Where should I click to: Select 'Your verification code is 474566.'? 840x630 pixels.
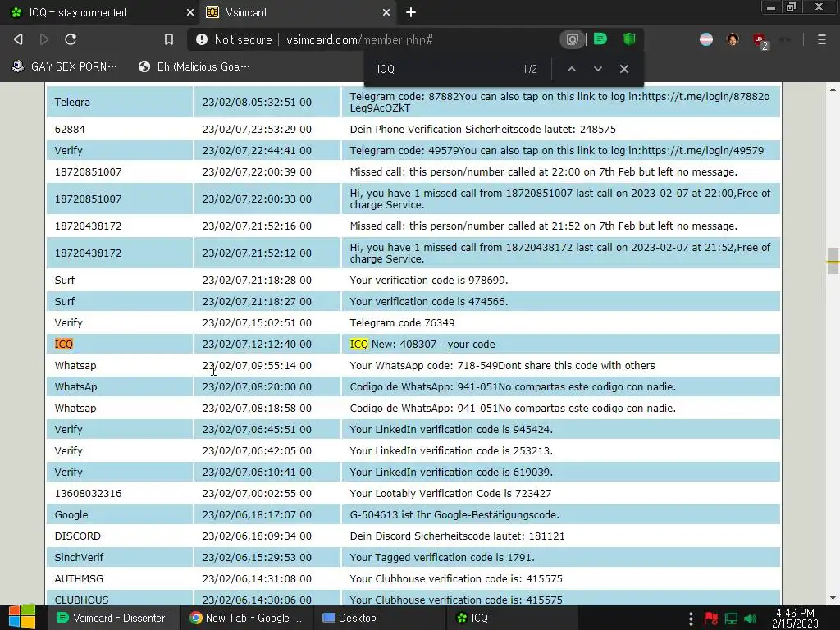(x=428, y=301)
